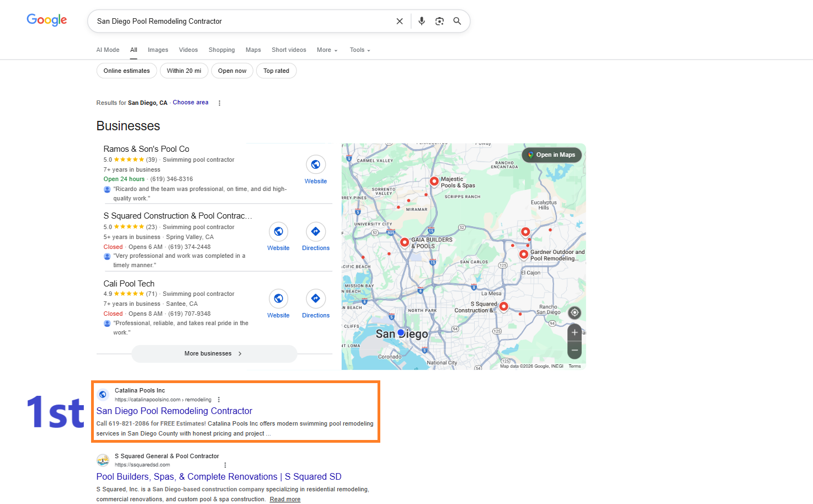Viewport: 813px width, 504px height.
Task: Click the magnifying glass search icon
Action: pos(457,21)
